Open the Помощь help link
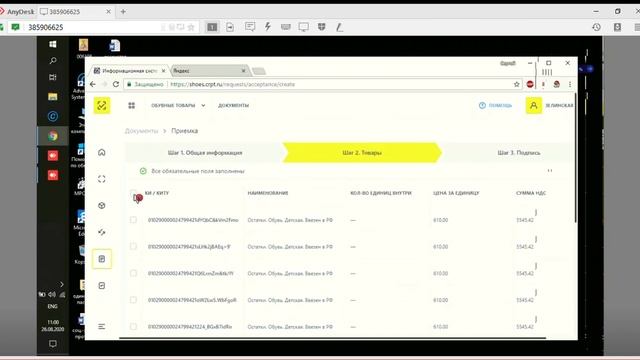Image resolution: width=640 pixels, height=360 pixels. [x=496, y=105]
